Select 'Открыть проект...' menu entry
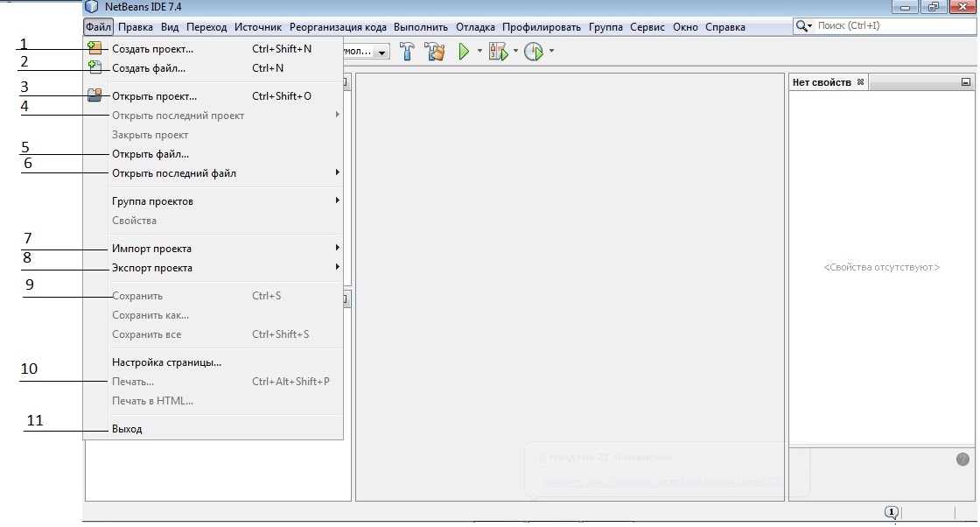 213,96
